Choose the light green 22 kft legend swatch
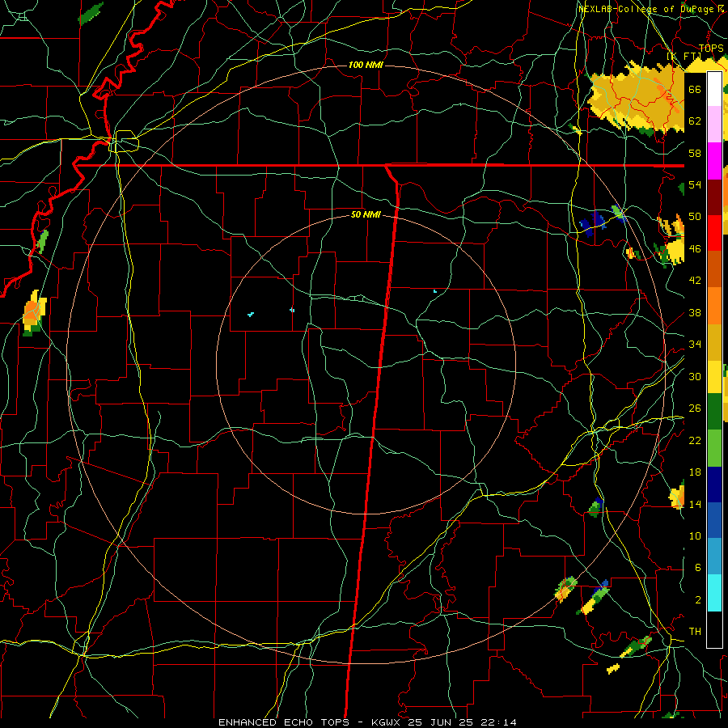The image size is (728, 728). 714,448
